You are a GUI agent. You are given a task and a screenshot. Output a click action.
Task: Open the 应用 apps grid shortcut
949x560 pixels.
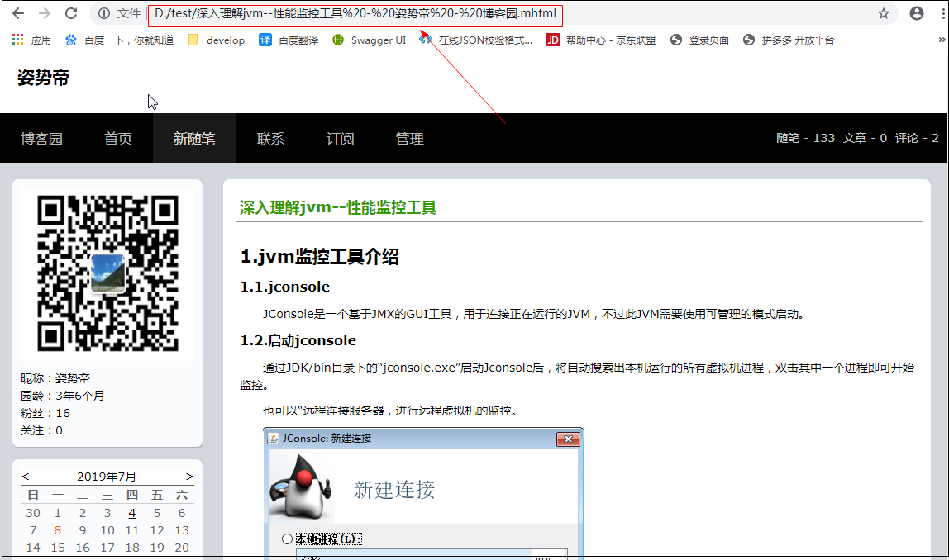point(31,40)
